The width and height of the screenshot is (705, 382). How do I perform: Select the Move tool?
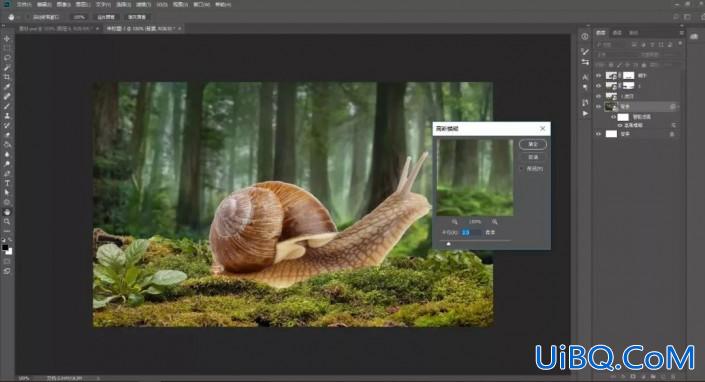7,39
